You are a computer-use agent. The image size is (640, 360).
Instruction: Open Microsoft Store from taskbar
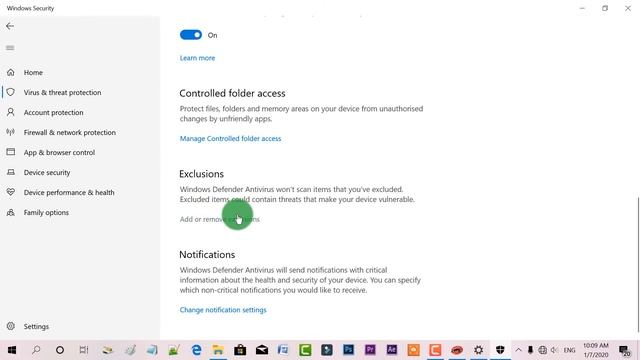(x=240, y=350)
